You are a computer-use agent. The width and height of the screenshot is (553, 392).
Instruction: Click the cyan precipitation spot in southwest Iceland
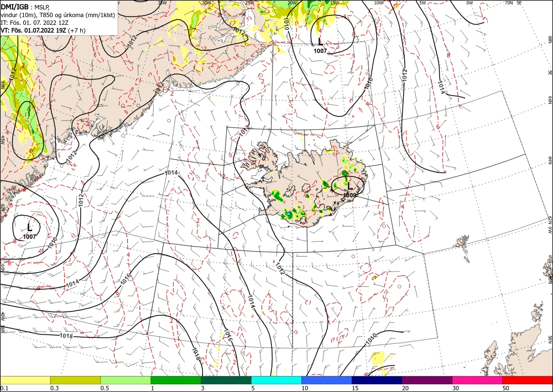289,214
